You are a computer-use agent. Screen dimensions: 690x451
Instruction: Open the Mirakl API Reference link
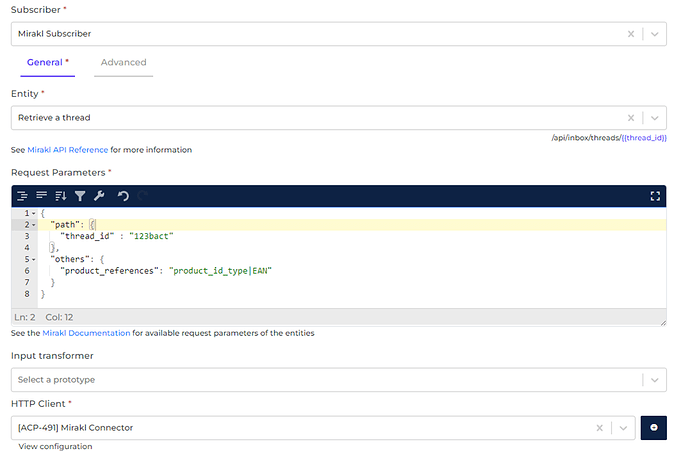click(68, 150)
